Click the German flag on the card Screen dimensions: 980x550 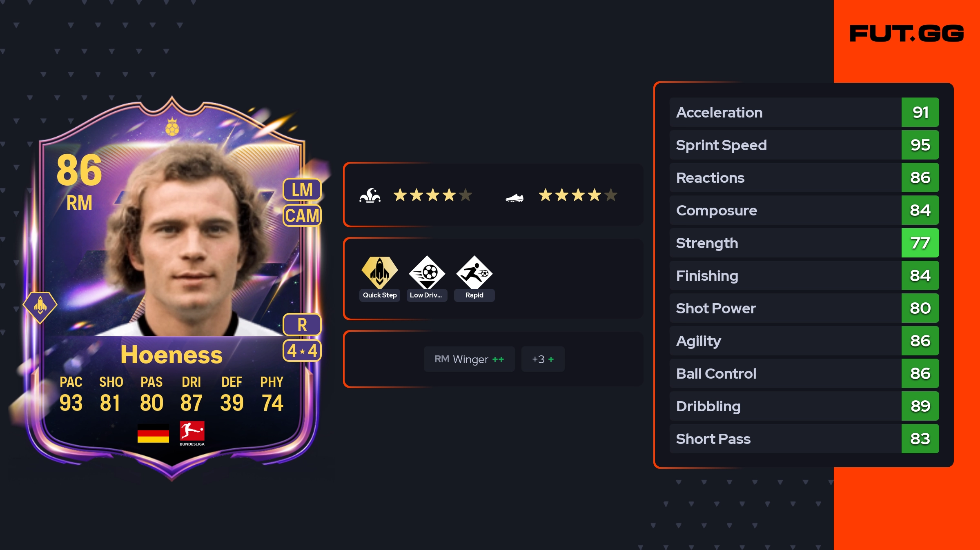[x=153, y=433]
